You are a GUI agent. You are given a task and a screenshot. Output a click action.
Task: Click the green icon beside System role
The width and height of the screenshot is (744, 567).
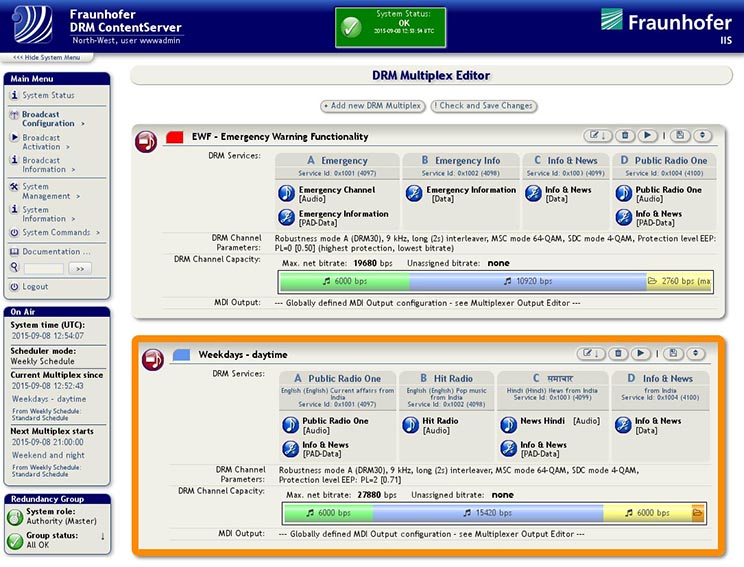(x=15, y=517)
